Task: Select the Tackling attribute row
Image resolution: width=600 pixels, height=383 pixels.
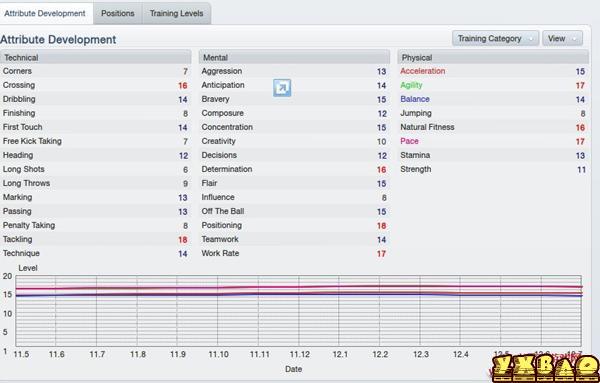Action: [96, 240]
